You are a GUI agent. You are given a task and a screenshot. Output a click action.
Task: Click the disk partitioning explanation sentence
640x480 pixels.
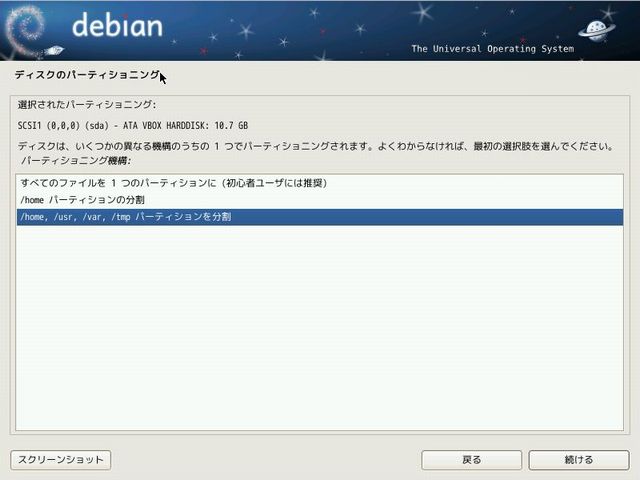315,146
